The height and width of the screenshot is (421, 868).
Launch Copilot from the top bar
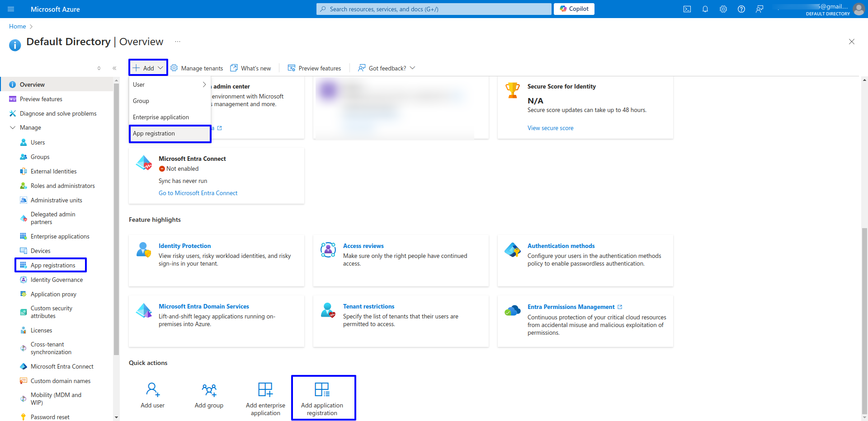tap(574, 9)
